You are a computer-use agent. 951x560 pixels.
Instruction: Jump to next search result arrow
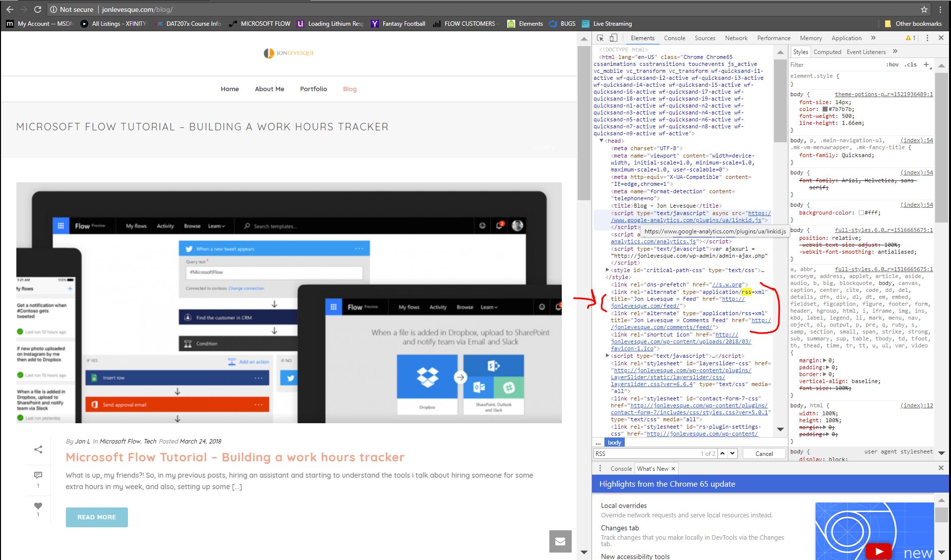pos(732,453)
